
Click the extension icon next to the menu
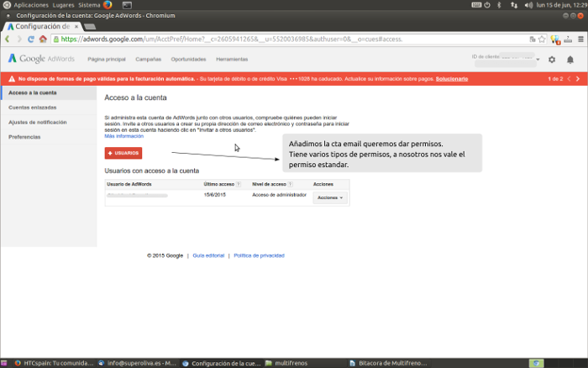coord(568,39)
